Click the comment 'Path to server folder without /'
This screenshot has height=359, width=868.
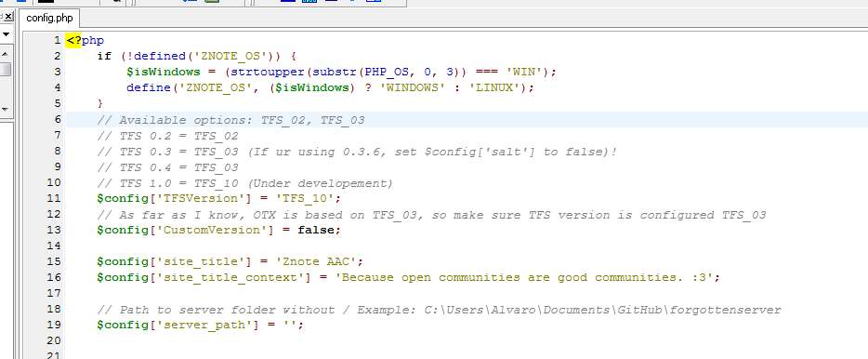click(x=439, y=310)
